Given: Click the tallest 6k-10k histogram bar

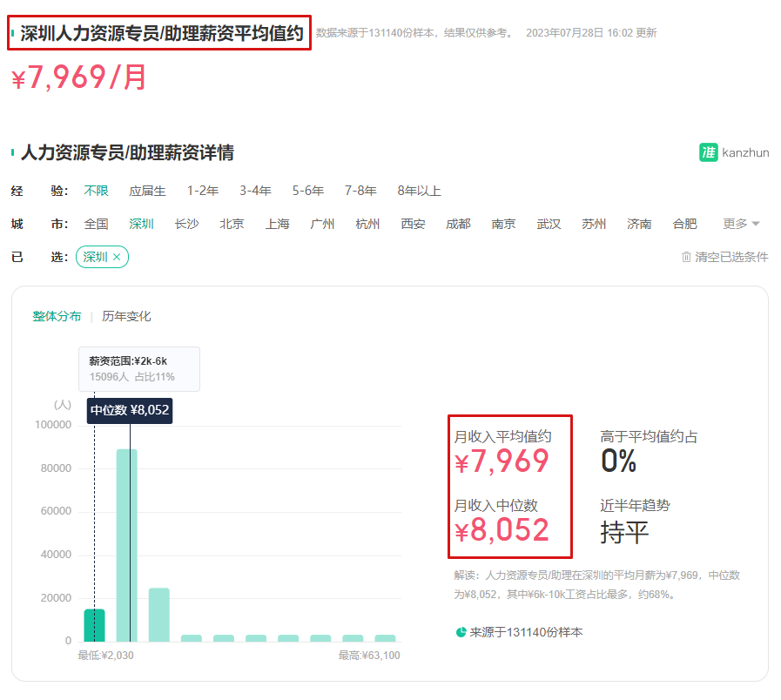Looking at the screenshot, I should [x=127, y=545].
